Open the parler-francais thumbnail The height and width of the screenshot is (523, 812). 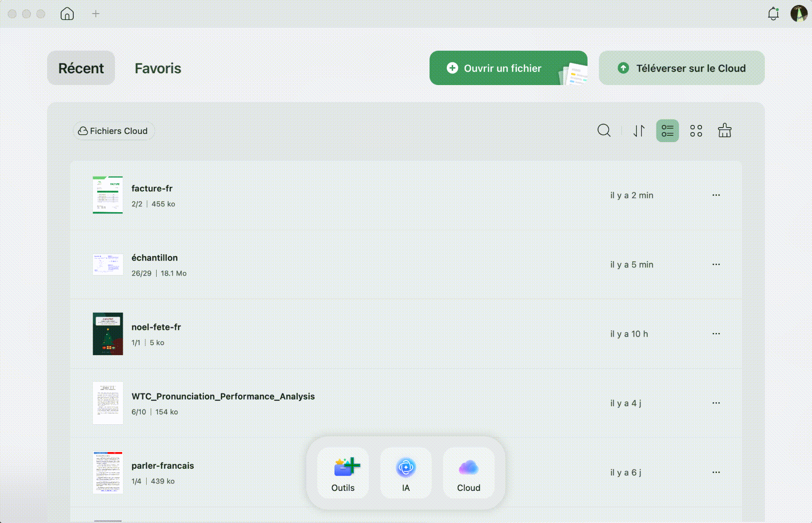(108, 472)
